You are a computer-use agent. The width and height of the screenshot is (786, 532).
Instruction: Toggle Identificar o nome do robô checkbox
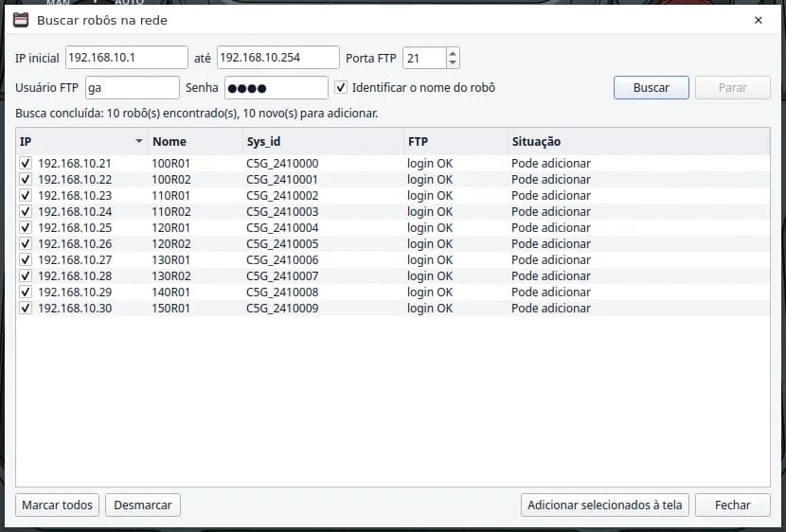pyautogui.click(x=341, y=87)
